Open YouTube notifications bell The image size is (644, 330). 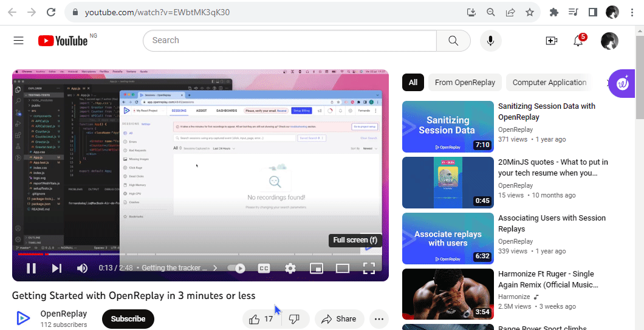coord(578,40)
